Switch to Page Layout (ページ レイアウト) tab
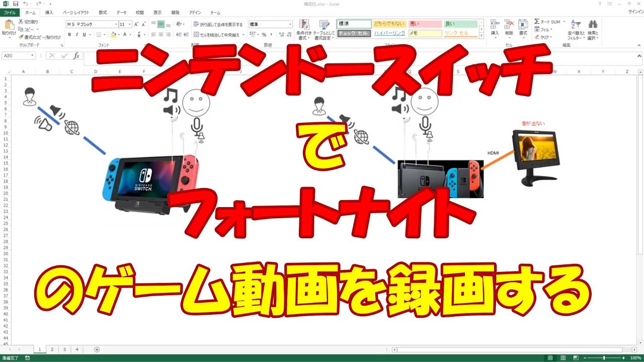 pyautogui.click(x=75, y=13)
